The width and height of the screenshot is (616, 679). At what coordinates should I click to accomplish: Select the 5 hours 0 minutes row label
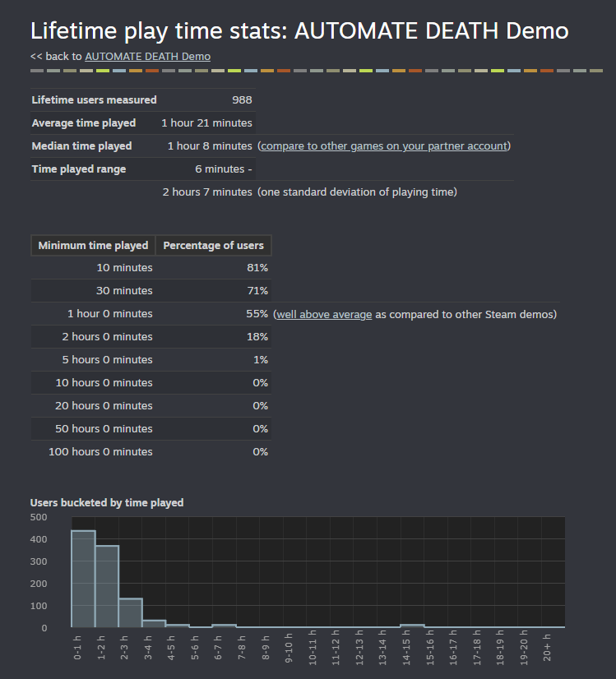[107, 359]
